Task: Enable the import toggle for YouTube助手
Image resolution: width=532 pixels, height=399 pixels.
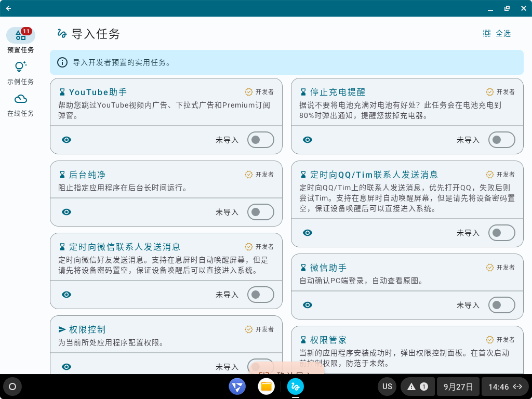Action: pyautogui.click(x=260, y=140)
